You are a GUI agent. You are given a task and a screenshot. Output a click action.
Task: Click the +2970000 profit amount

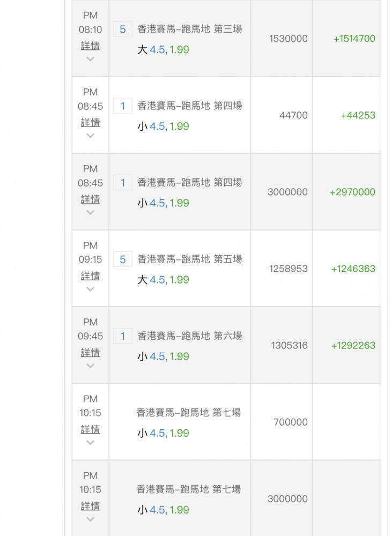coord(352,192)
